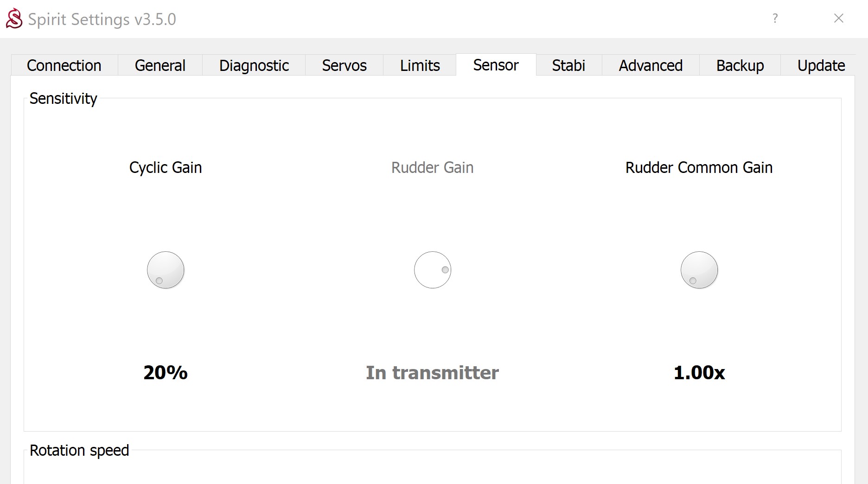This screenshot has width=868, height=484.
Task: Click the Rudder Gain dial knob
Action: coord(433,270)
